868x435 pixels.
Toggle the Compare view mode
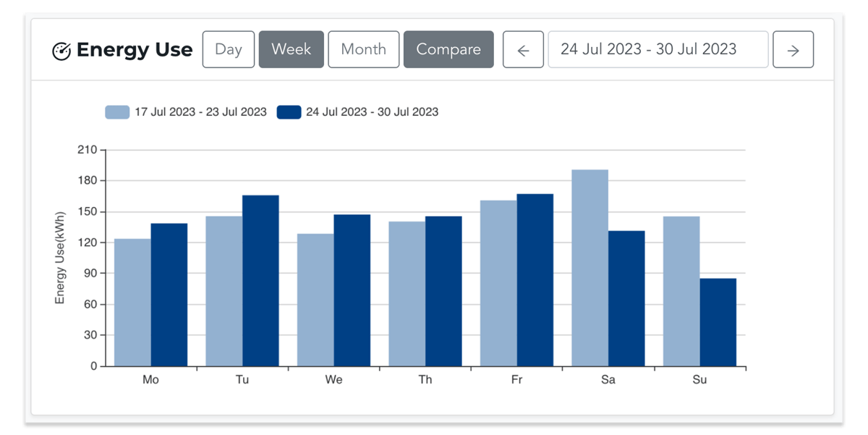(x=448, y=49)
